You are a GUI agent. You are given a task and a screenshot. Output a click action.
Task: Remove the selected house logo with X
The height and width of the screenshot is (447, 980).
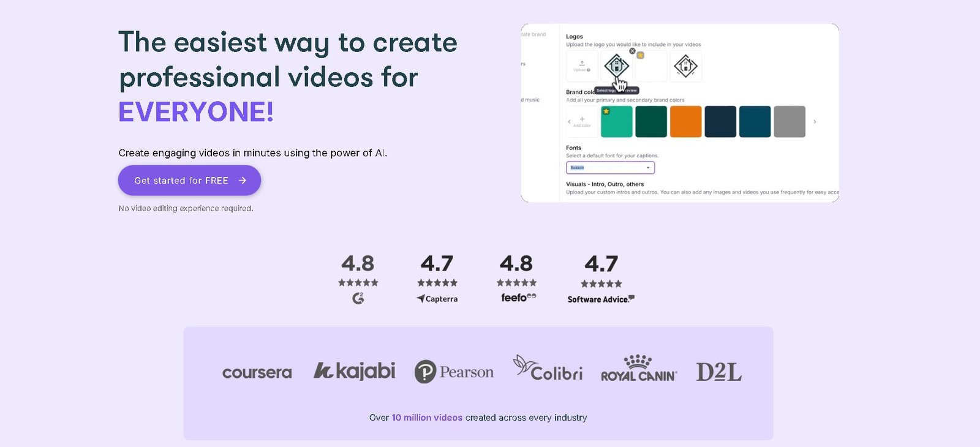632,51
